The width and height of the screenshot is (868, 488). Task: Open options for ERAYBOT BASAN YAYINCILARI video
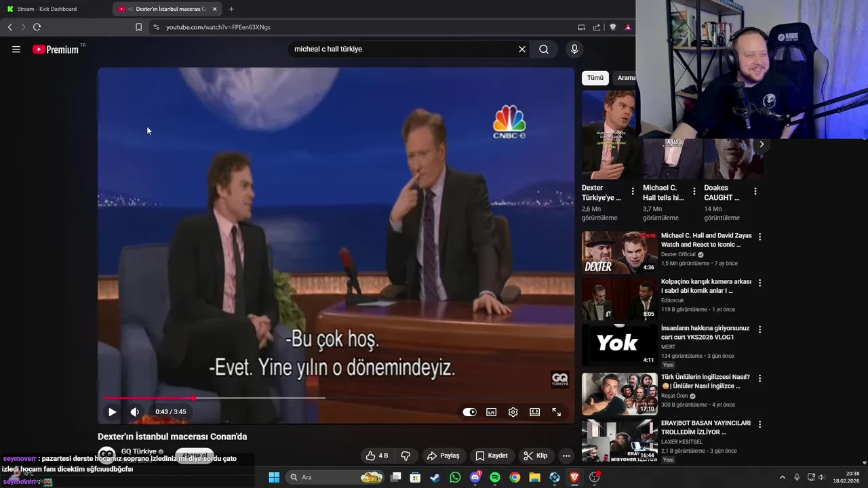tap(759, 424)
